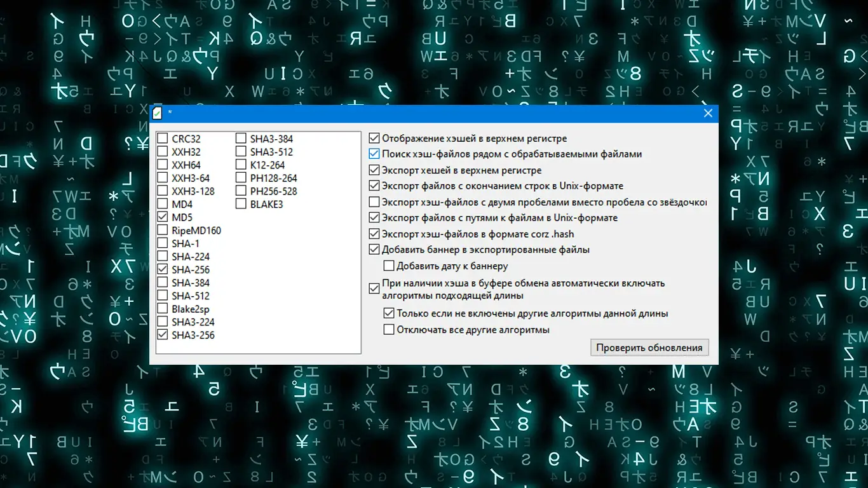Enable the SHA3-384 hash
Screen dimensions: 868x488
[241, 139]
